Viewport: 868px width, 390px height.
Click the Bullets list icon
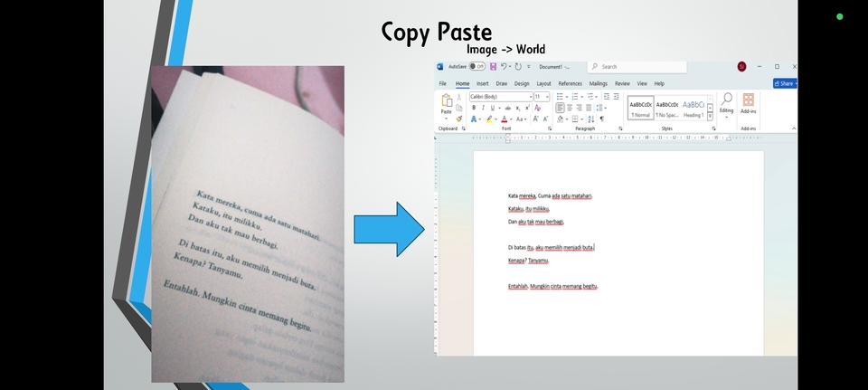(x=560, y=97)
